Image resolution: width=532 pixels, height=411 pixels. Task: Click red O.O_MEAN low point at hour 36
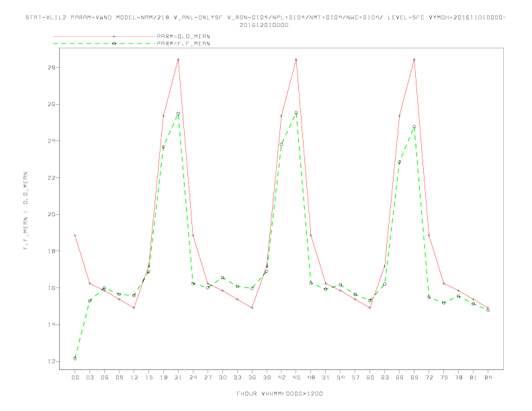[252, 308]
